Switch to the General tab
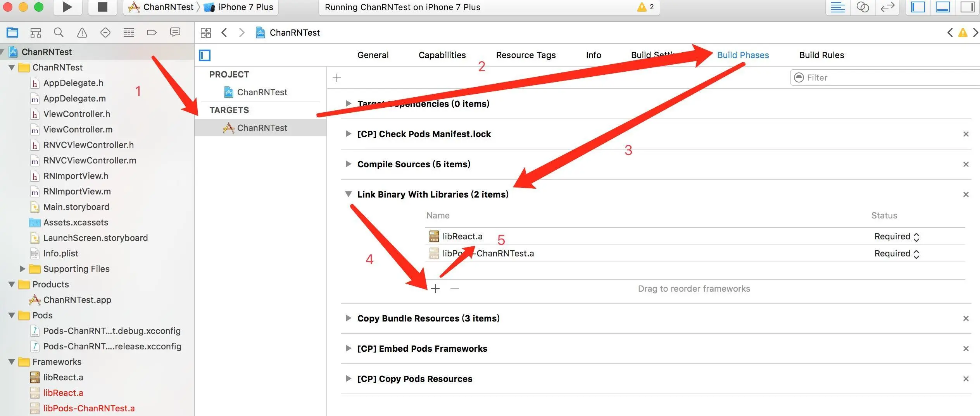The width and height of the screenshot is (980, 416). coord(373,55)
